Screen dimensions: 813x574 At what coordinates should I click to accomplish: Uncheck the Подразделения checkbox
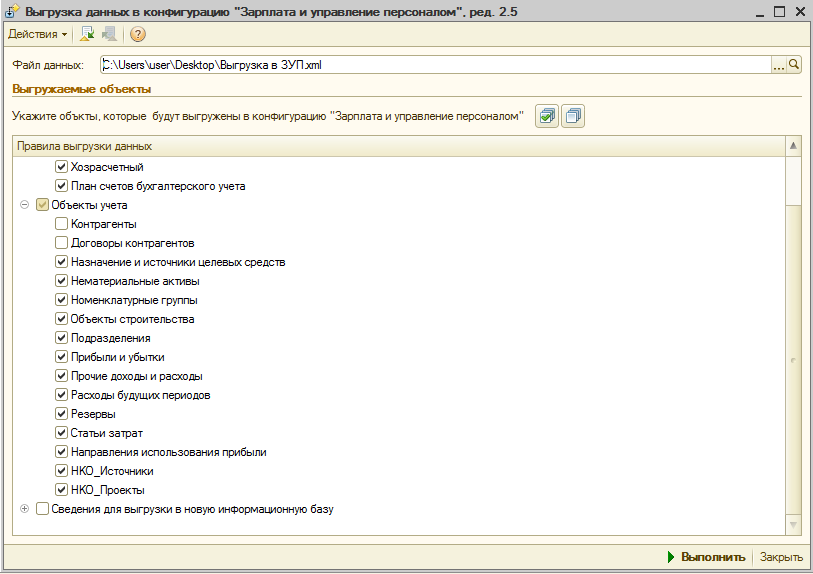pos(61,338)
